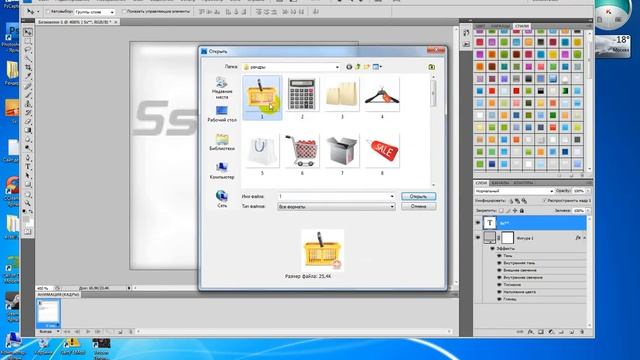Switch to the Paths tab

pyautogui.click(x=523, y=183)
